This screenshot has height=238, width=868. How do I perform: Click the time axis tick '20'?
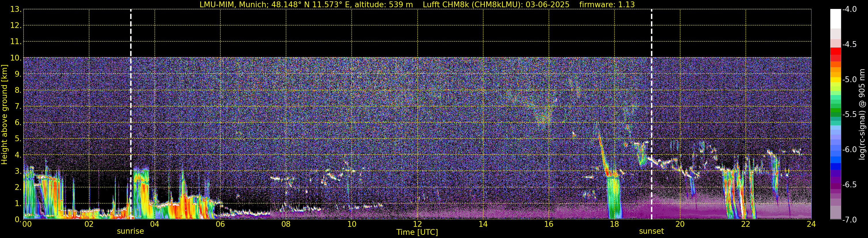click(680, 224)
